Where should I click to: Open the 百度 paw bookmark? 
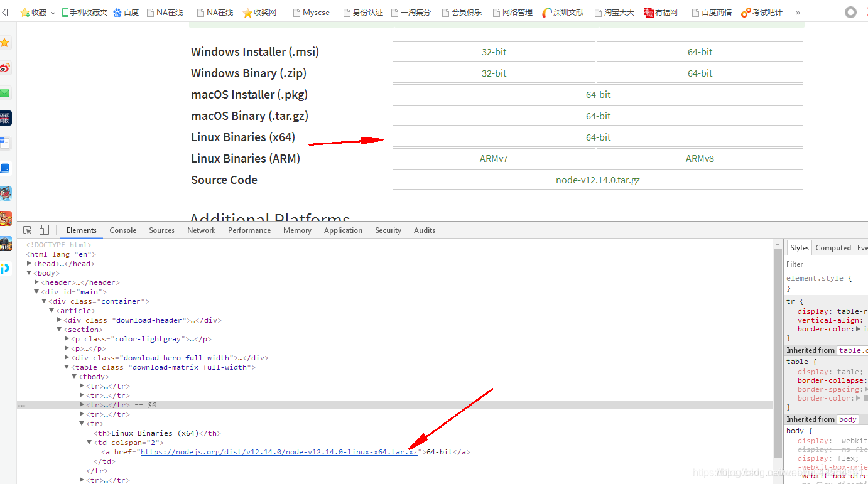click(126, 13)
